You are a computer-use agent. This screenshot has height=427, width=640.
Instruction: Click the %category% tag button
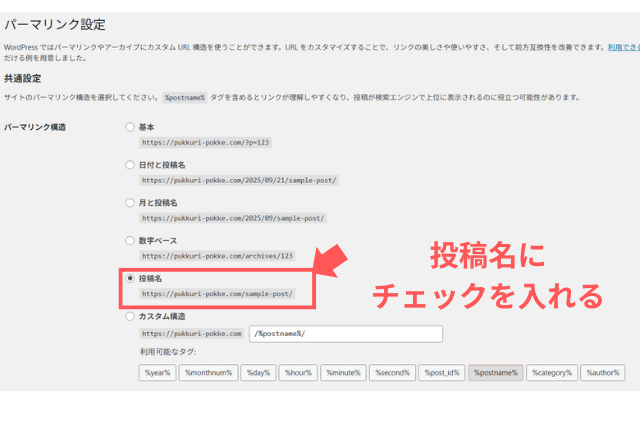[x=551, y=373]
